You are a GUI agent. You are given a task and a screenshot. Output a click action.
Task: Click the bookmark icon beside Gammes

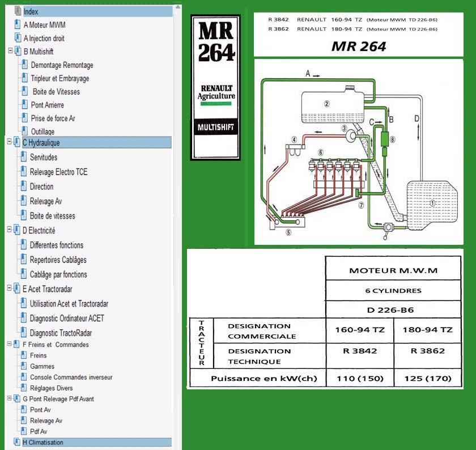tap(24, 366)
